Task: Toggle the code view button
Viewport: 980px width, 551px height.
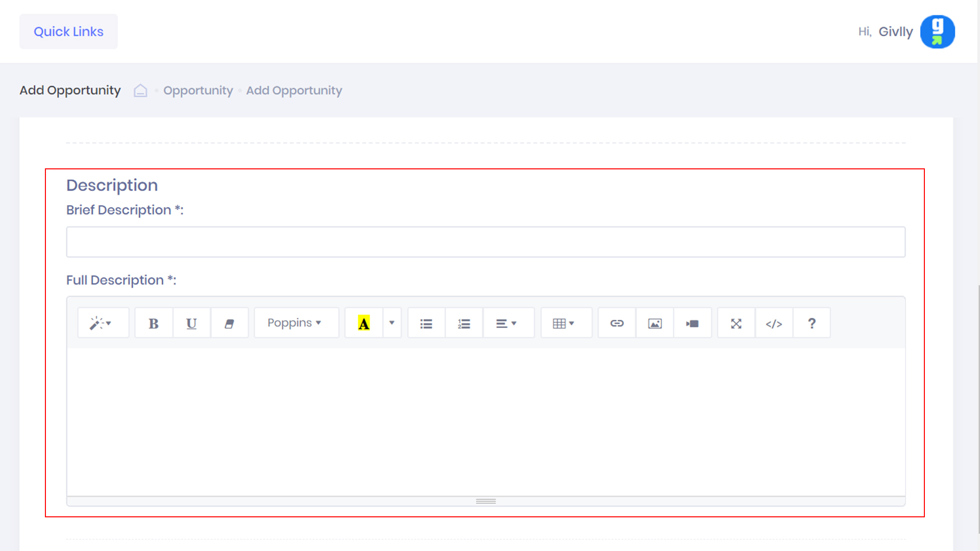Action: [x=774, y=323]
